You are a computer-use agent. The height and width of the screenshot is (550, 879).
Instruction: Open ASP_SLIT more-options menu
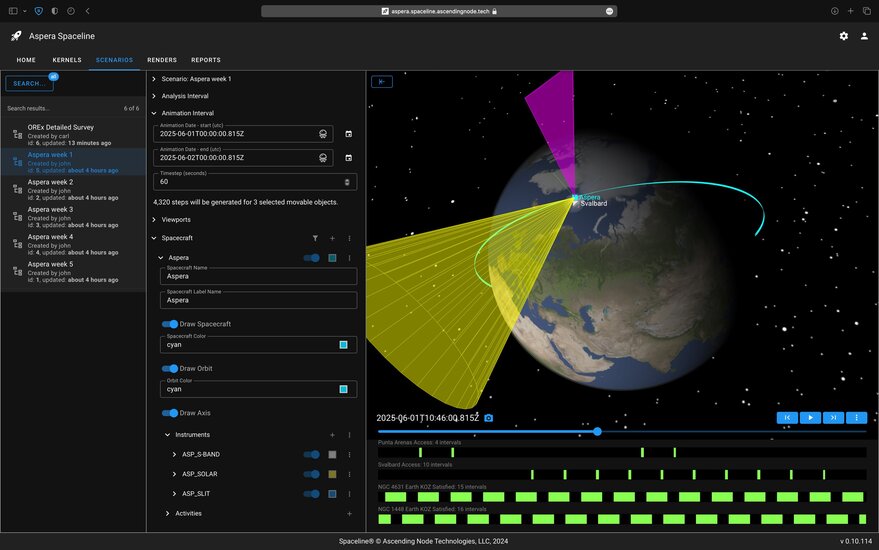[349, 494]
